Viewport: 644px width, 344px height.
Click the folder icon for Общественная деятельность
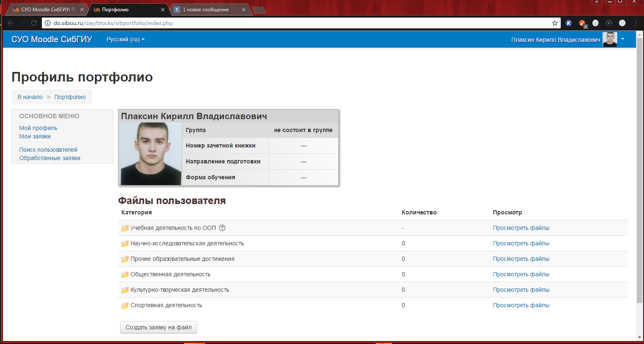(125, 275)
